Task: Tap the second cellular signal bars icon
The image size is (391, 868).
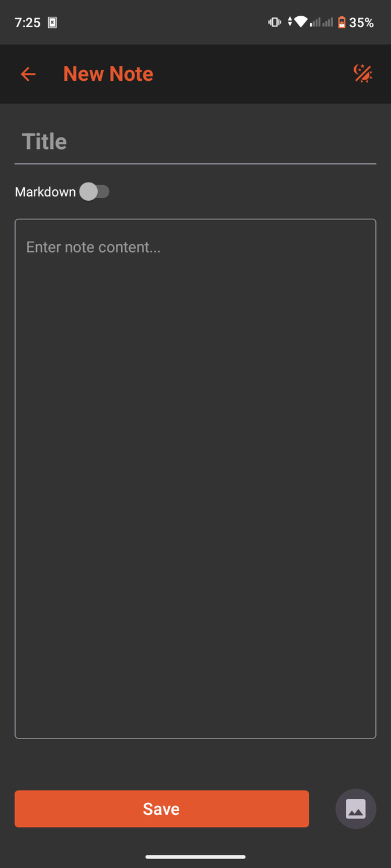Action: pyautogui.click(x=328, y=22)
